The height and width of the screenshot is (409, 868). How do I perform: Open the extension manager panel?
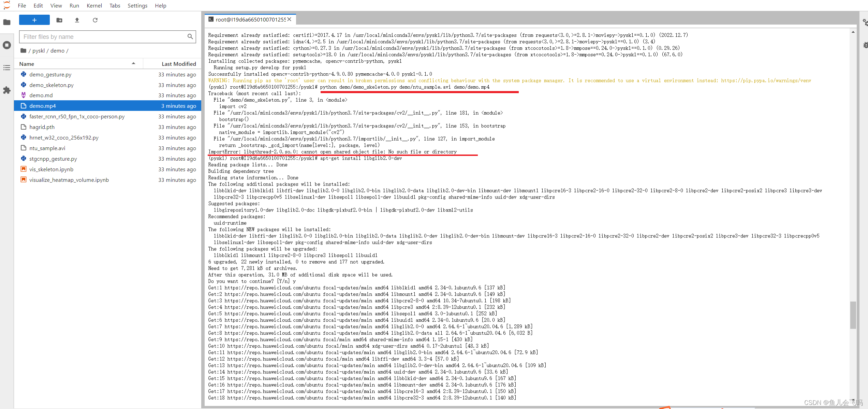tap(7, 90)
